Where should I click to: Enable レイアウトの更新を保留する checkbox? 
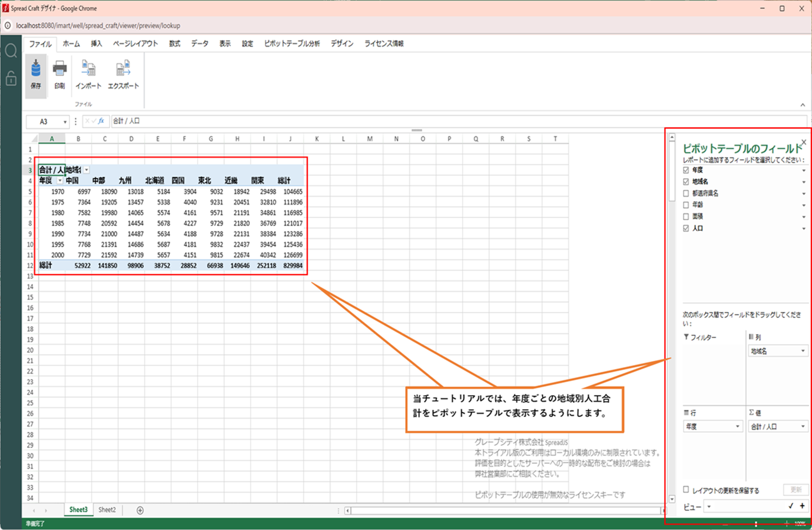point(686,490)
